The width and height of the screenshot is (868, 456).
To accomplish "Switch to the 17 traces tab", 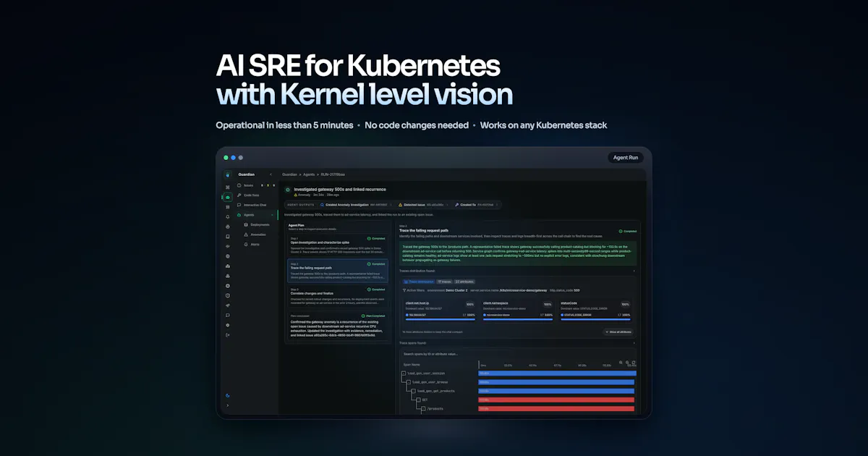I will pyautogui.click(x=444, y=282).
